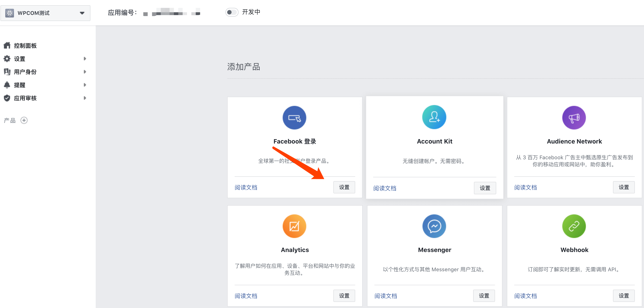Click the Account Kit card title
This screenshot has width=644, height=308.
pyautogui.click(x=435, y=142)
